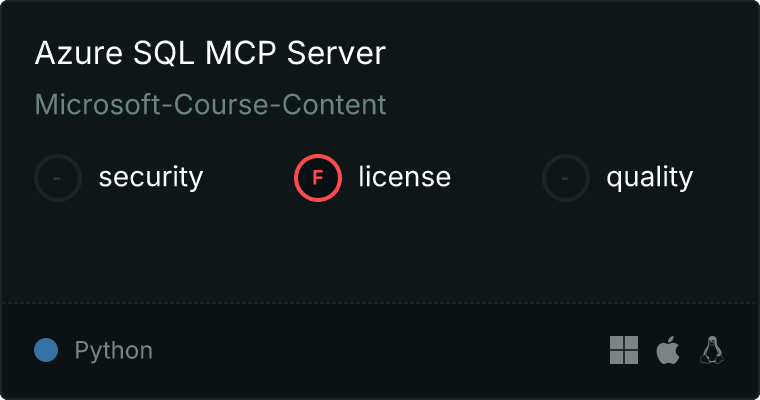Click the dashed divider above Python
The width and height of the screenshot is (760, 400).
pos(380,303)
